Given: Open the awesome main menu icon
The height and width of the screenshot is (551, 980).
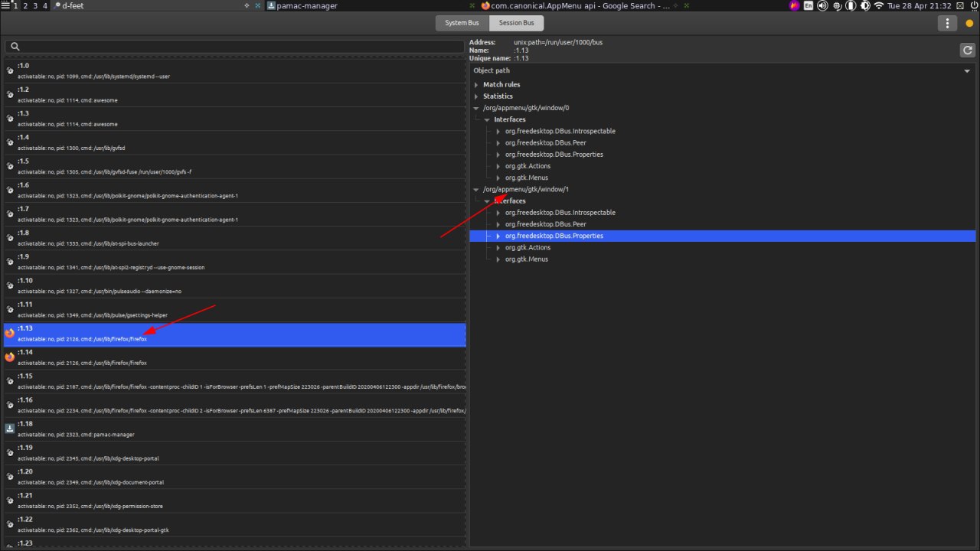Looking at the screenshot, I should click(x=5, y=5).
